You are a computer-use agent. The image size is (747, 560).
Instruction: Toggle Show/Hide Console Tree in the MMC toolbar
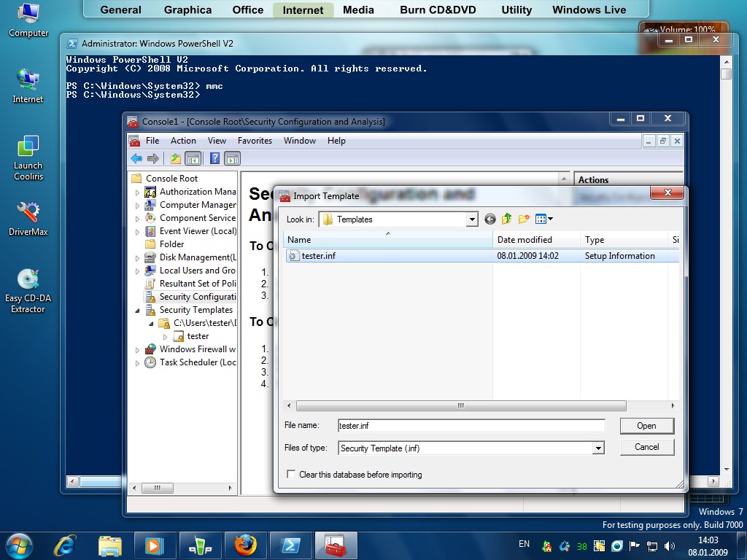[193, 158]
